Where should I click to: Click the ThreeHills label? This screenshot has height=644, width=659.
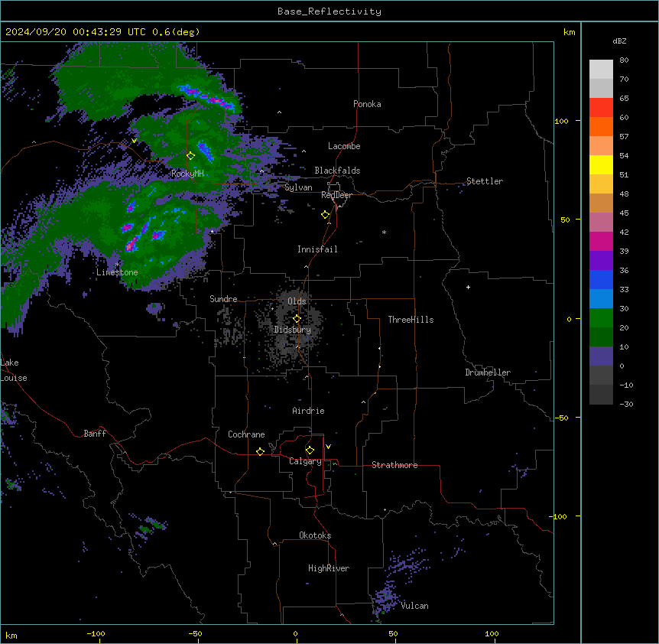pyautogui.click(x=411, y=320)
